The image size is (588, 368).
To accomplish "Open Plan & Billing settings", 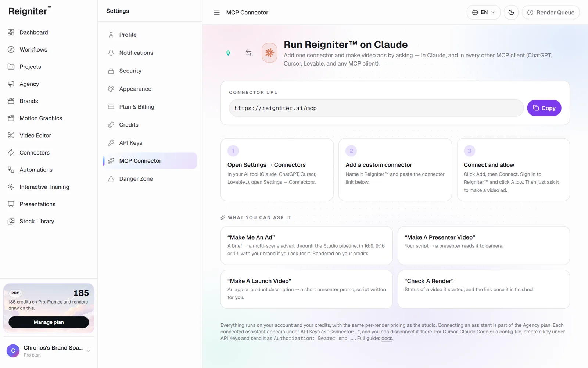I will pyautogui.click(x=150, y=107).
